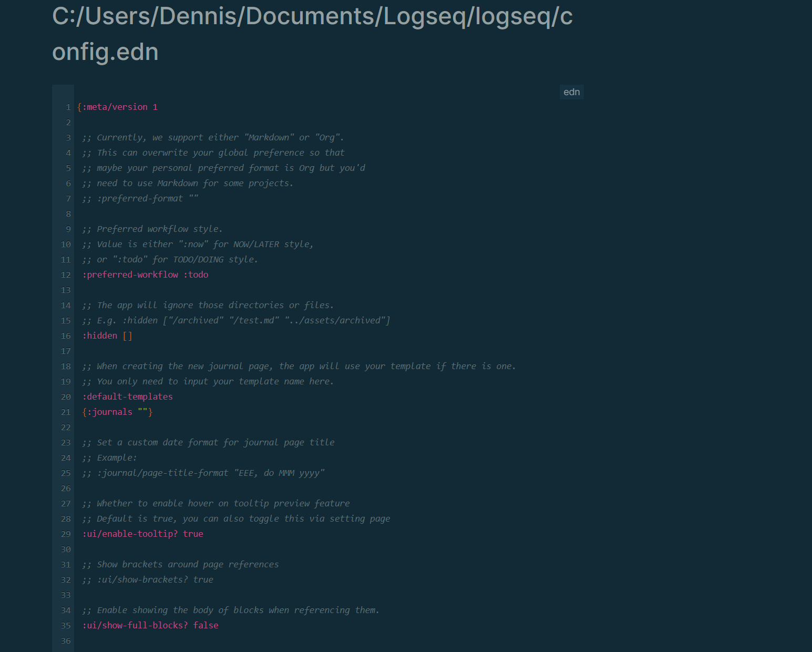Click line number 35 in the gutter
Image resolution: width=812 pixels, height=652 pixels.
point(65,625)
